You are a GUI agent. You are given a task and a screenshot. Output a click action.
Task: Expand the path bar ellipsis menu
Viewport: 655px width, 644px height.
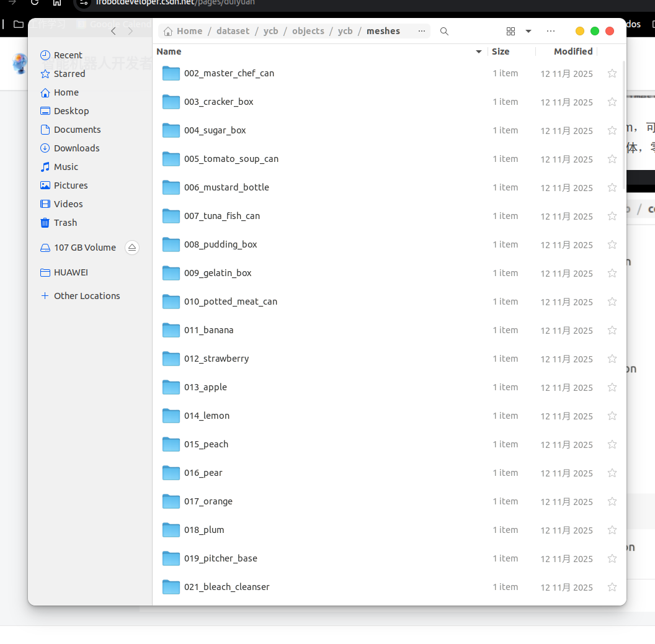422,31
